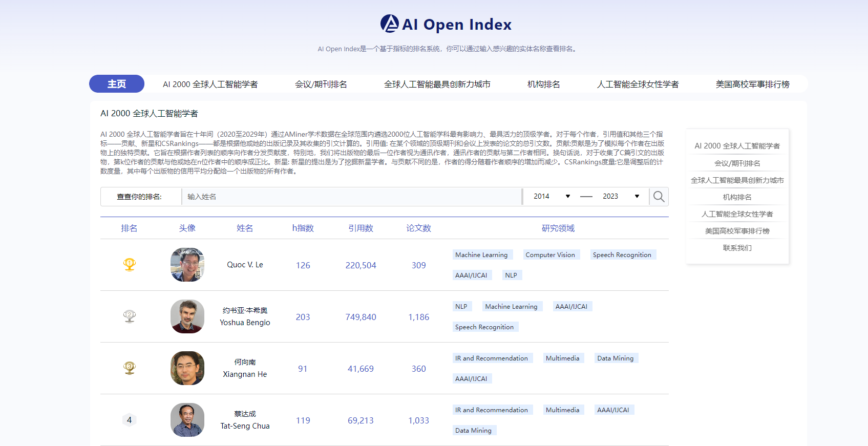
Task: Click Yoshua Bengio's Machine Learning tag
Action: [x=512, y=306]
